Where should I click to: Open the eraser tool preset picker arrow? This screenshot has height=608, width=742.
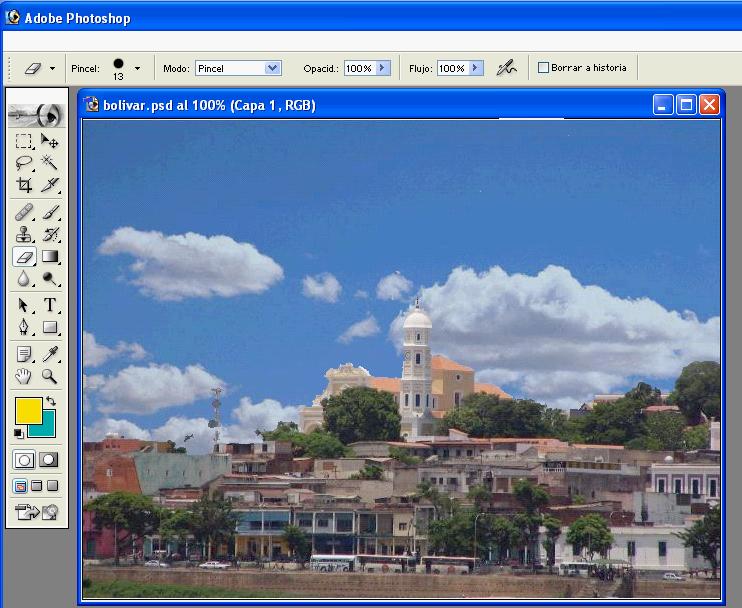[53, 69]
